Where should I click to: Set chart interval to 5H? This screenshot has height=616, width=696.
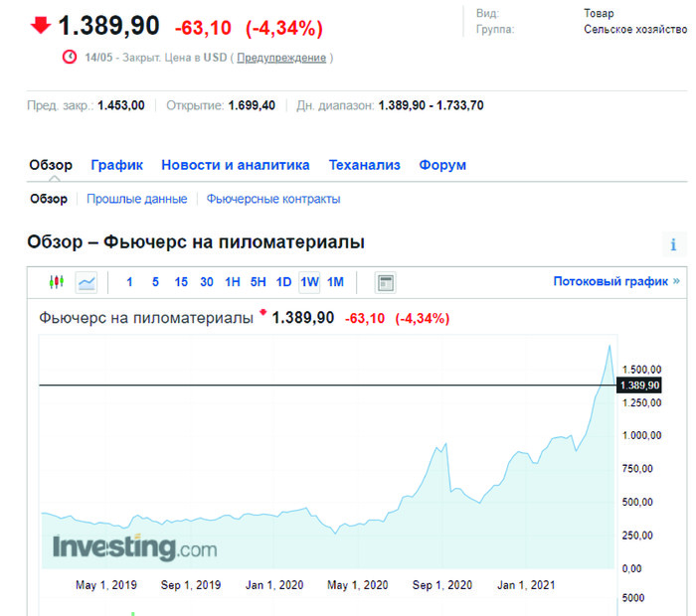coord(258,282)
